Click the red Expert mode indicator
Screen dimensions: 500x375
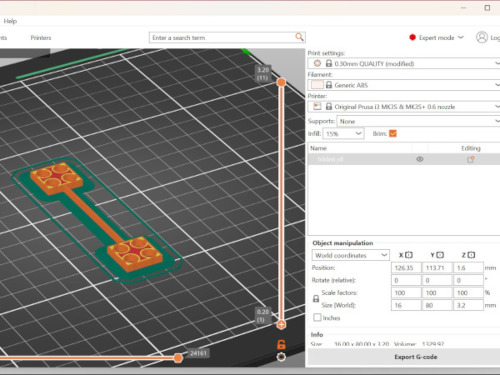tap(412, 37)
